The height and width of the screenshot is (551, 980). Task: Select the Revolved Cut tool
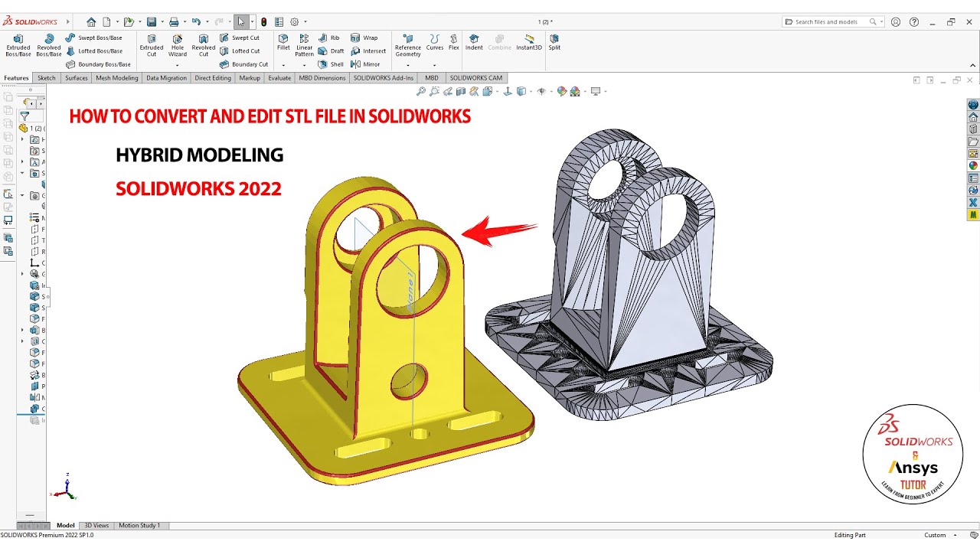coord(204,46)
